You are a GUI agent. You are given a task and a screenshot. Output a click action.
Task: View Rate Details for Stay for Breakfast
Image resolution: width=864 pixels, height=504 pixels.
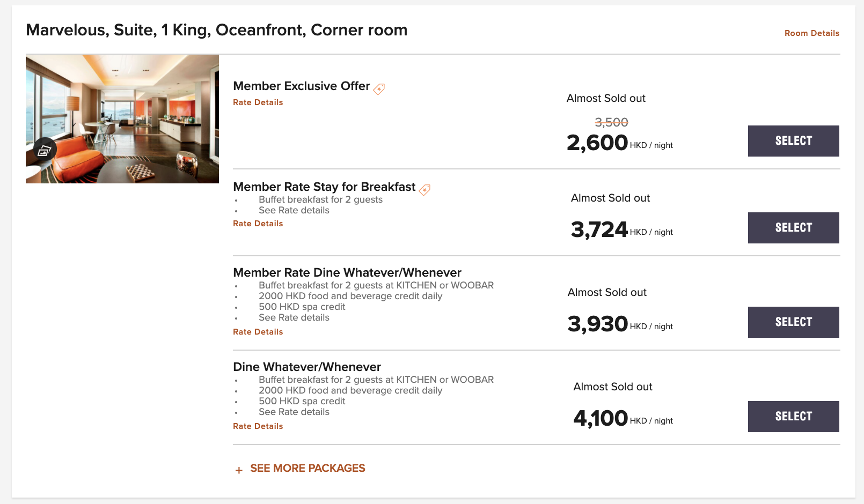click(x=258, y=224)
